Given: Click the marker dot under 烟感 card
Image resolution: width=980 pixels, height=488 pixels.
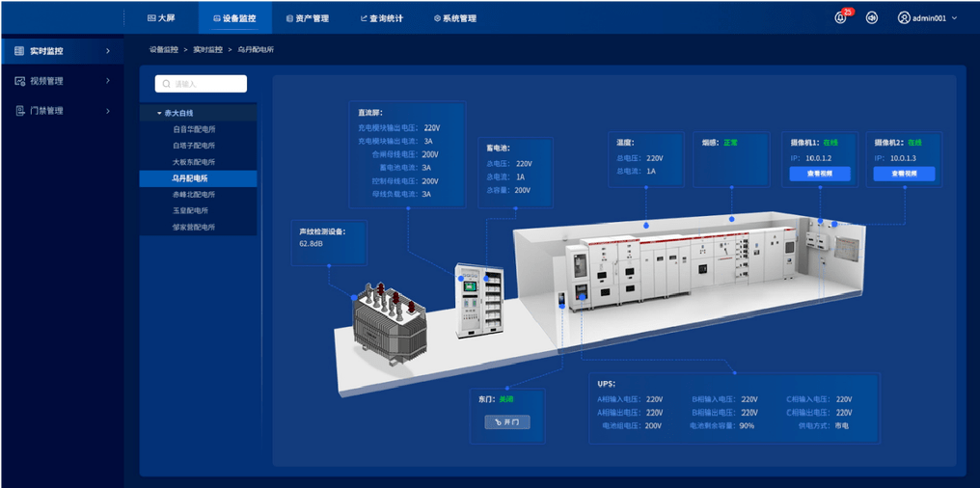Looking at the screenshot, I should pyautogui.click(x=731, y=219).
